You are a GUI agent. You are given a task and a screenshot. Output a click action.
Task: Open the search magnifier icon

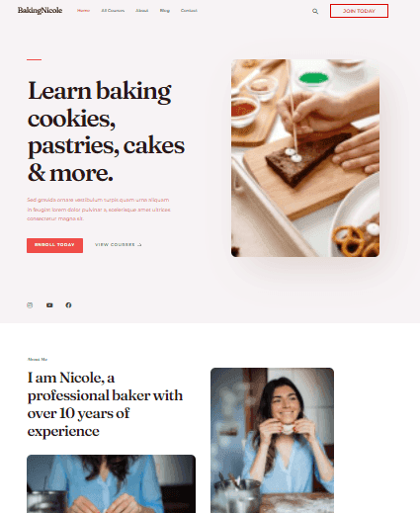[x=315, y=11]
